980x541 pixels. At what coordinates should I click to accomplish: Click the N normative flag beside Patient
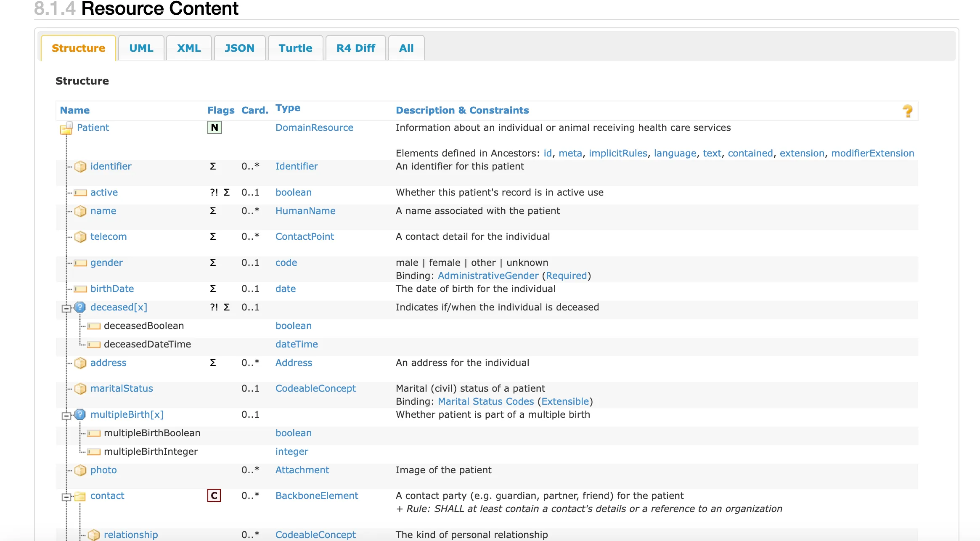(x=215, y=127)
